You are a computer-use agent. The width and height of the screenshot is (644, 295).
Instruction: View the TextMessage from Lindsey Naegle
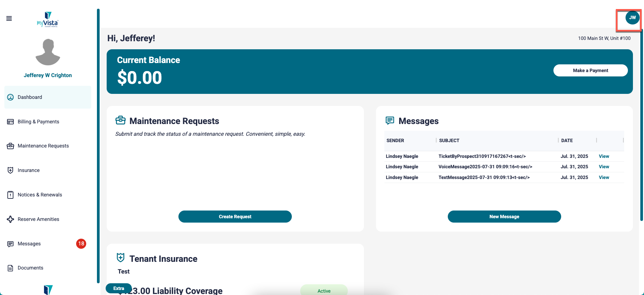[604, 177]
